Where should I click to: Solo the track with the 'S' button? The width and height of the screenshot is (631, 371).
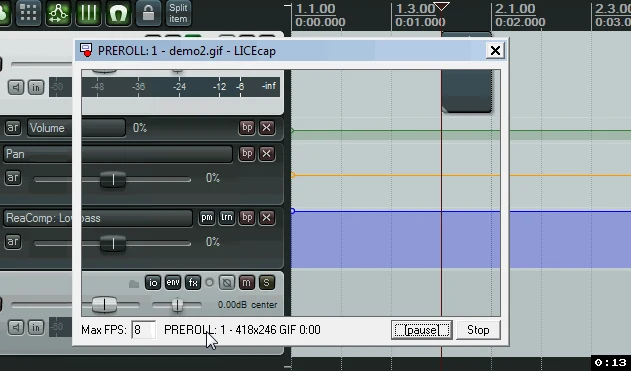point(266,282)
